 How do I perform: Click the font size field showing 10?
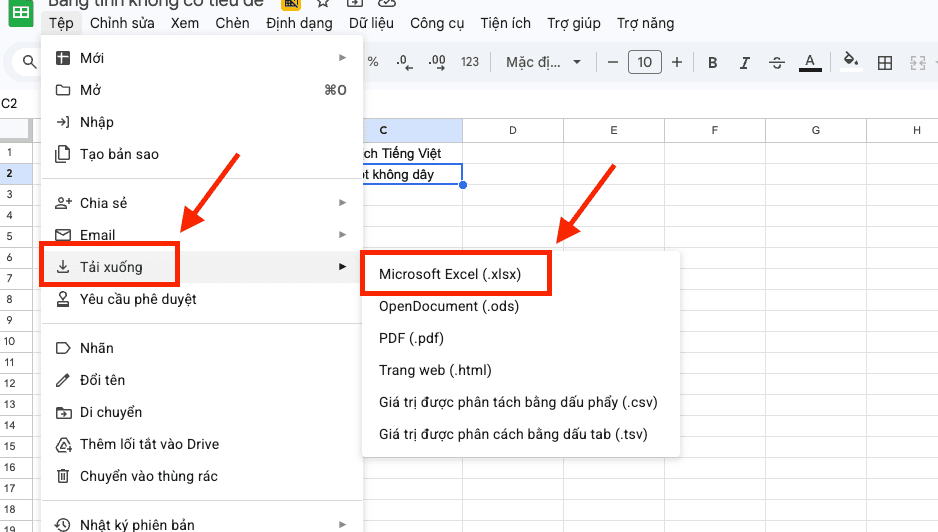pyautogui.click(x=644, y=62)
